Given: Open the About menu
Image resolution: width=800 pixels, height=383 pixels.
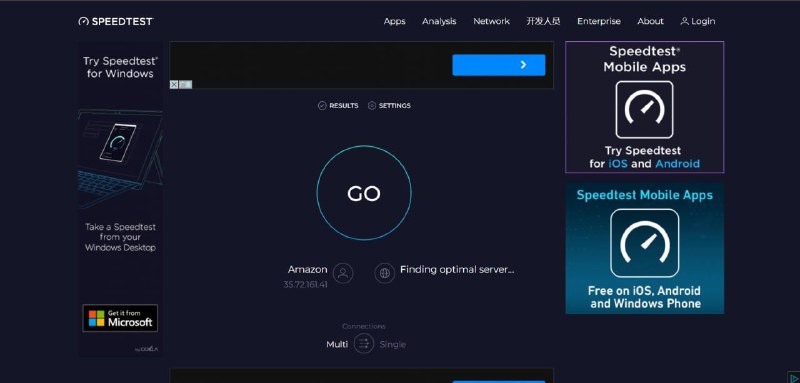Looking at the screenshot, I should pos(650,21).
